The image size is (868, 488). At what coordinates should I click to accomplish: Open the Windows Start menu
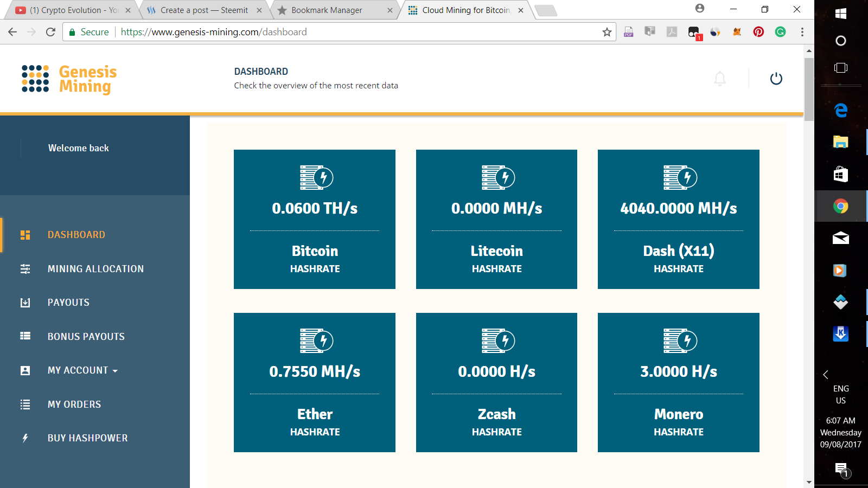[x=841, y=14]
